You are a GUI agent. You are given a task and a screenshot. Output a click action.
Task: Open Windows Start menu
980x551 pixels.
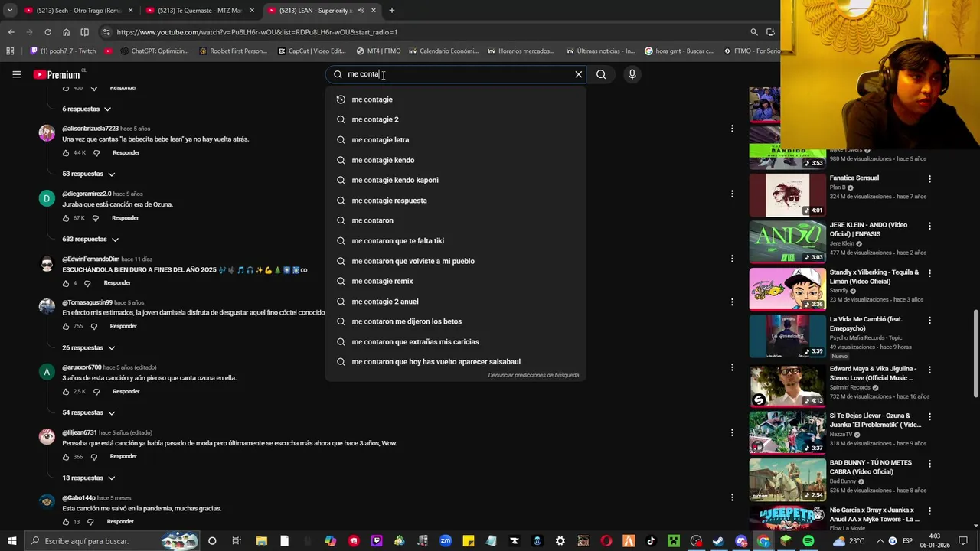(11, 541)
